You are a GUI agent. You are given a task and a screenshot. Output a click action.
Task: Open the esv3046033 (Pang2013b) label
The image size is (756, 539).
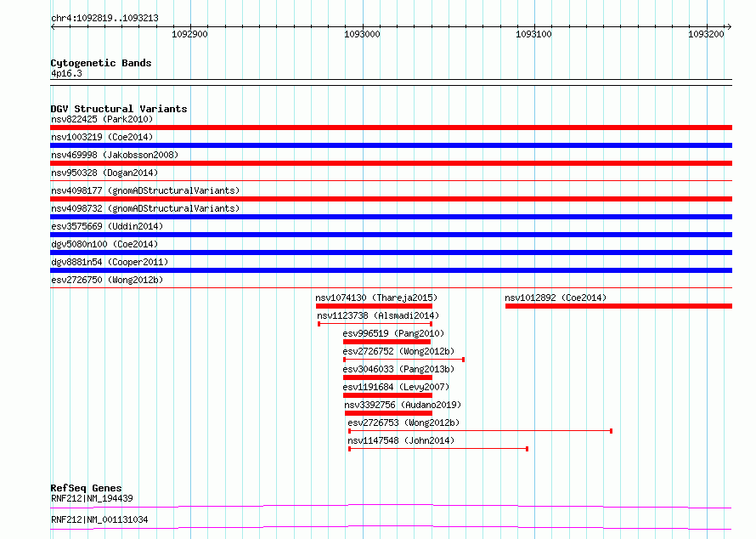[398, 369]
